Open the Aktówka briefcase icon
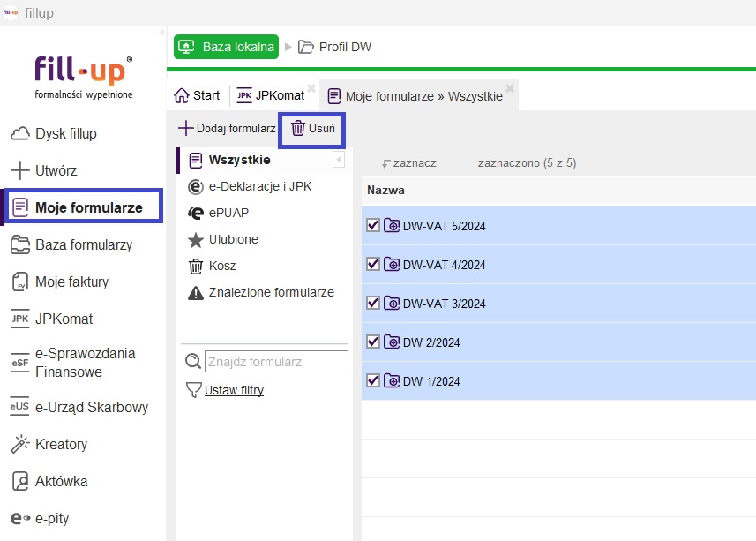Screen dimensions: 756x541 (20, 481)
